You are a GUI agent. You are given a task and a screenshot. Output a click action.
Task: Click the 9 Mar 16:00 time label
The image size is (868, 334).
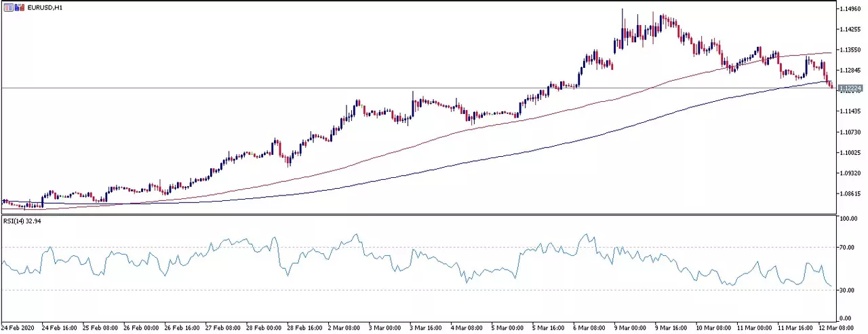pos(673,327)
